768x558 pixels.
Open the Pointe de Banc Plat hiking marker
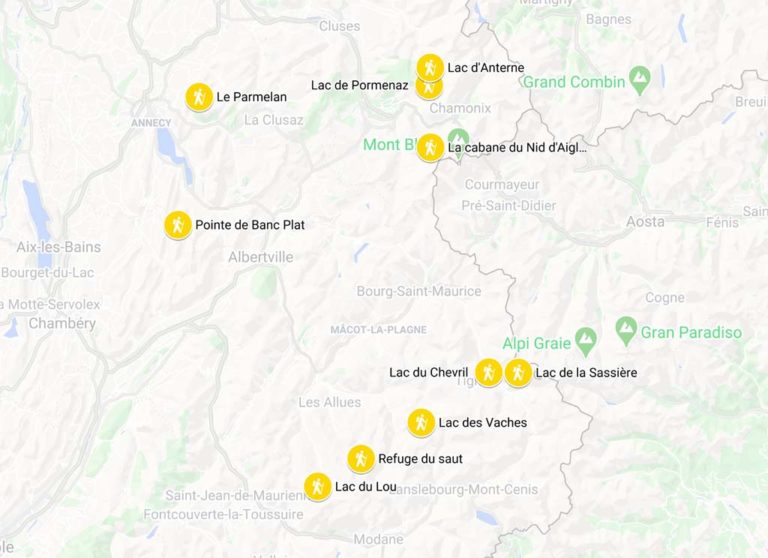point(178,225)
